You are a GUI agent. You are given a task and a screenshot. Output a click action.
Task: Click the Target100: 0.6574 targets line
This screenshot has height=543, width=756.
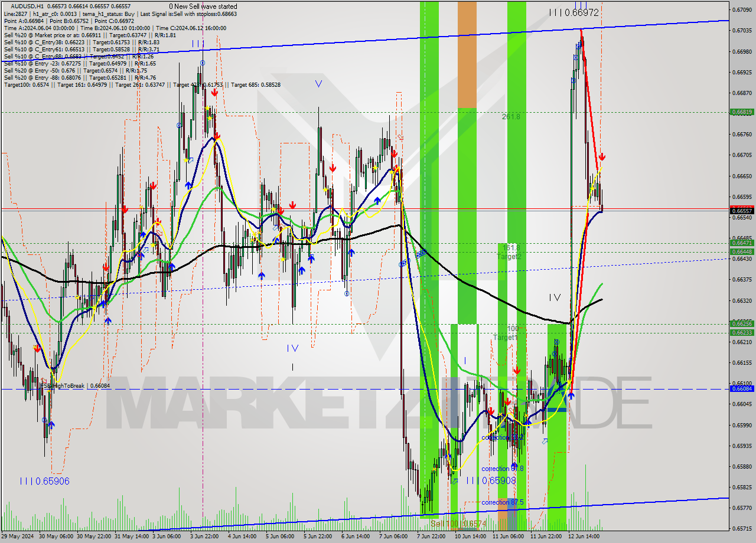click(142, 85)
